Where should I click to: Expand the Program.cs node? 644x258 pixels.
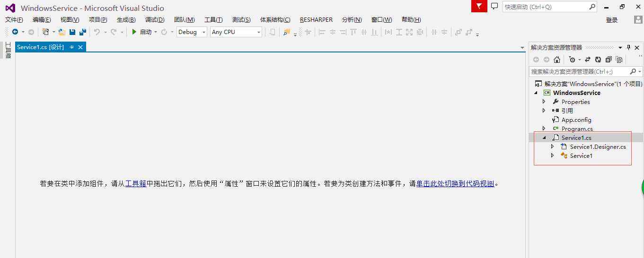pos(544,129)
